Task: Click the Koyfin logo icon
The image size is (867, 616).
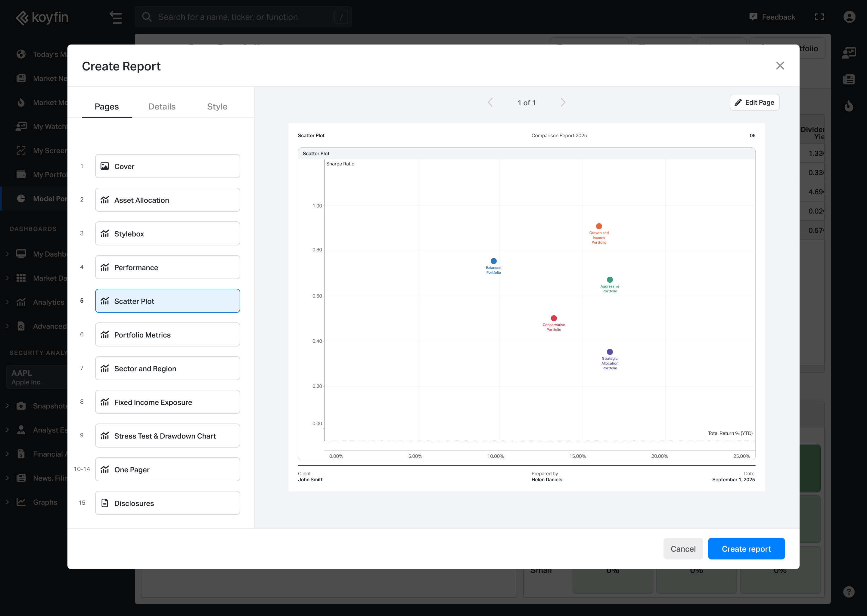Action: (22, 17)
